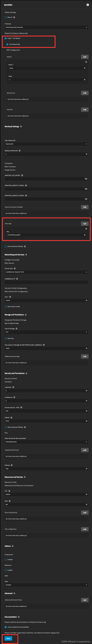
Task: Open the ownership OnRootMismatch dropdown
Action: click(x=47, y=442)
